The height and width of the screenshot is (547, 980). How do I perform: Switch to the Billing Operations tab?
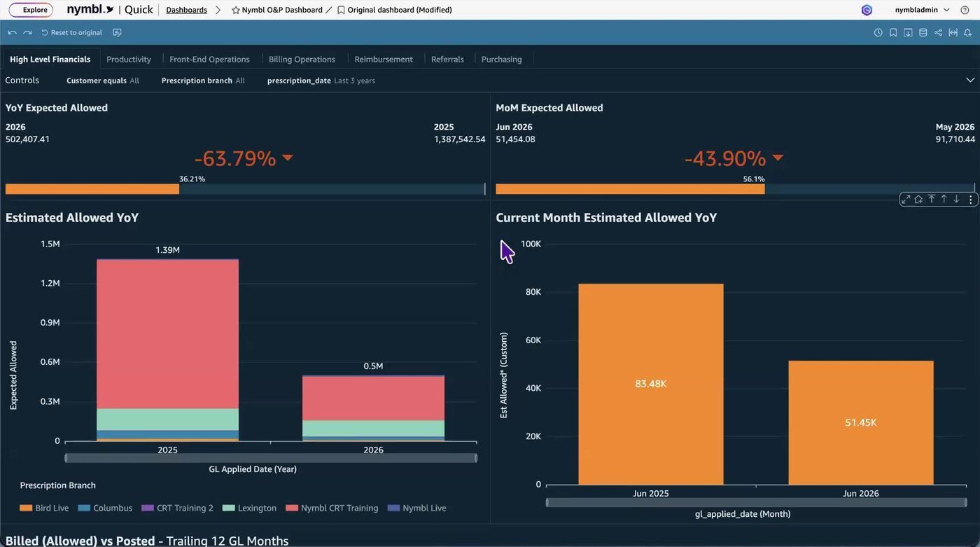pyautogui.click(x=302, y=60)
